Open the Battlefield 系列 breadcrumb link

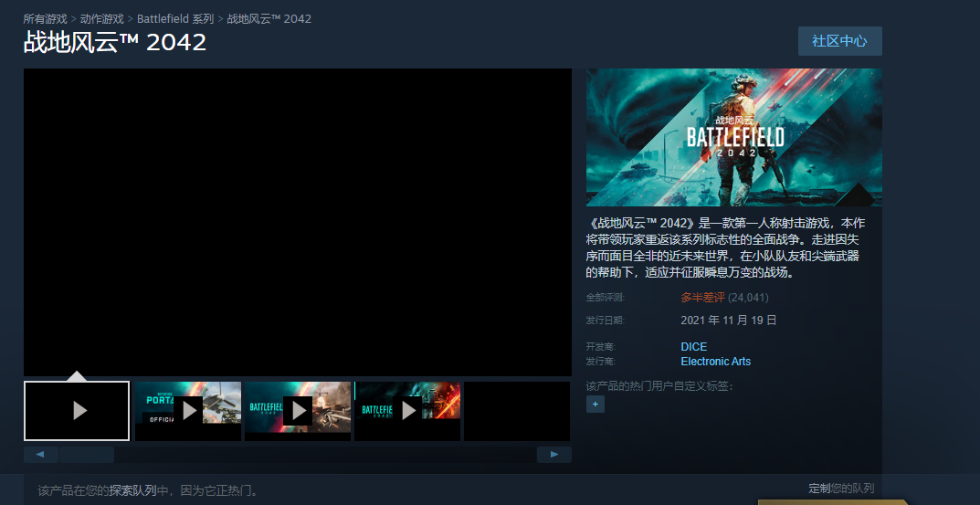pyautogui.click(x=175, y=19)
